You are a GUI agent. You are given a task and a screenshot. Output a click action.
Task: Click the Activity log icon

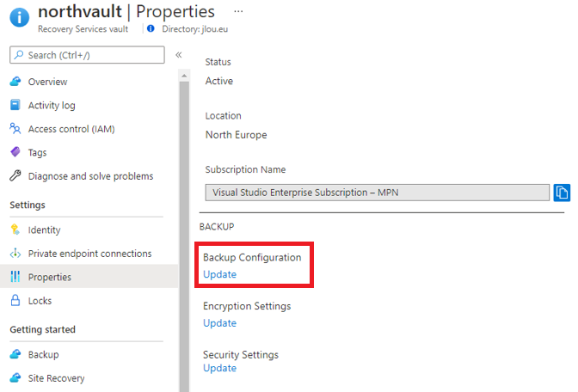click(15, 105)
